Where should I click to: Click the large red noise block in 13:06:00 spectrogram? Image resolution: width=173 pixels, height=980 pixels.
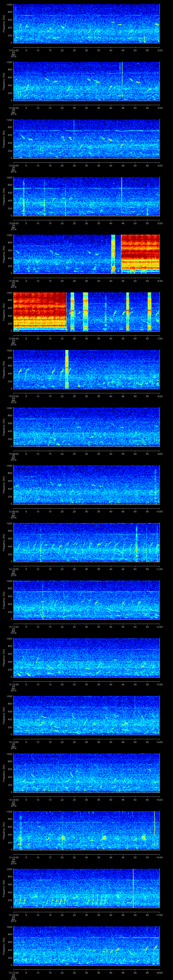point(40,312)
